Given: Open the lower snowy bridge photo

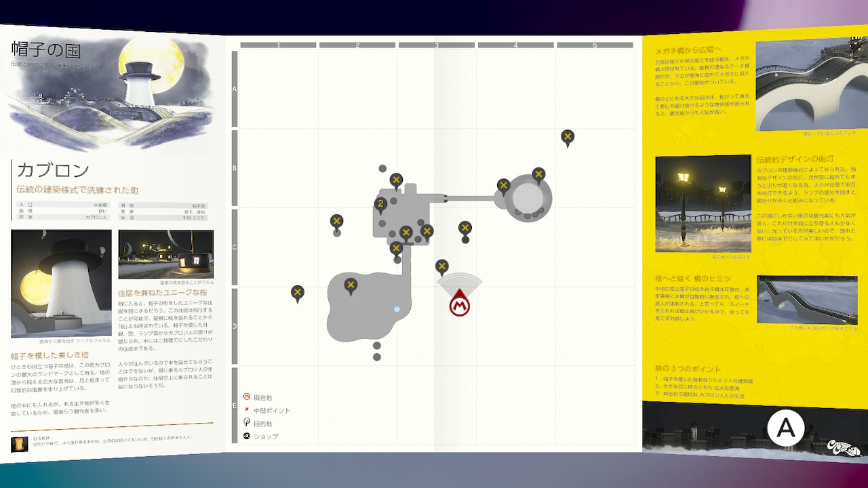Looking at the screenshot, I should point(807,299).
